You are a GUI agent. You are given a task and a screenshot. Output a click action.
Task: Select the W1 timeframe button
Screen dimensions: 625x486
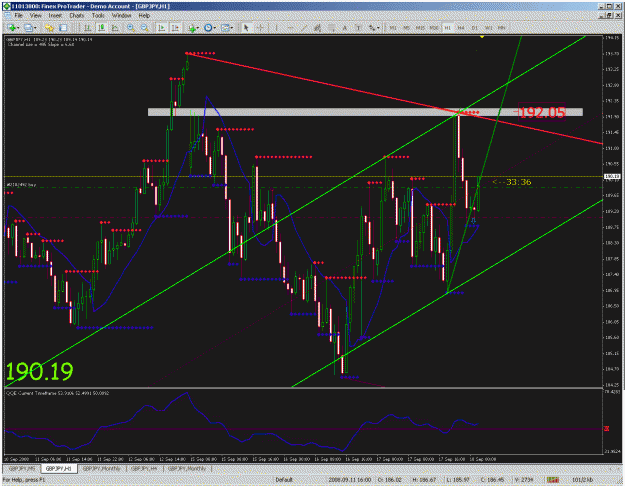pos(488,28)
